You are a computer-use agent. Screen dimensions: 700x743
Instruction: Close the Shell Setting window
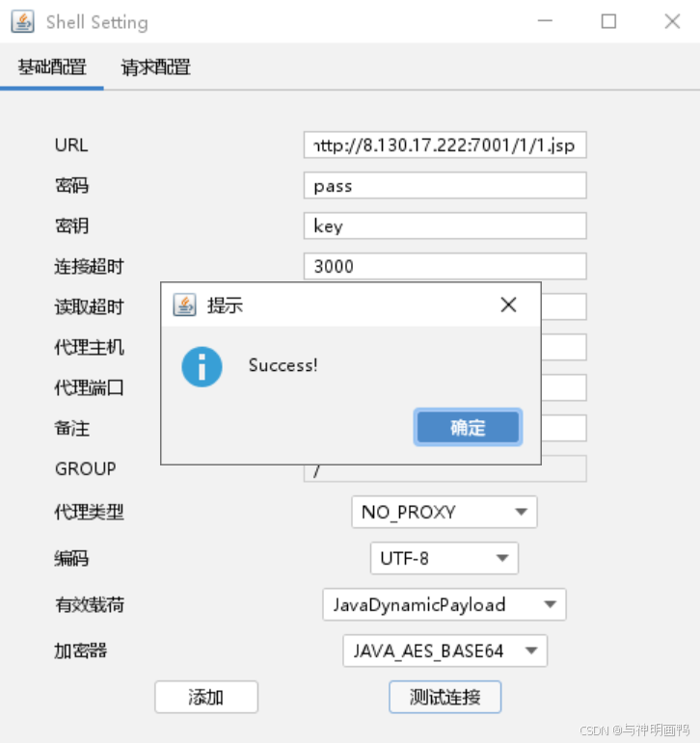pyautogui.click(x=672, y=21)
